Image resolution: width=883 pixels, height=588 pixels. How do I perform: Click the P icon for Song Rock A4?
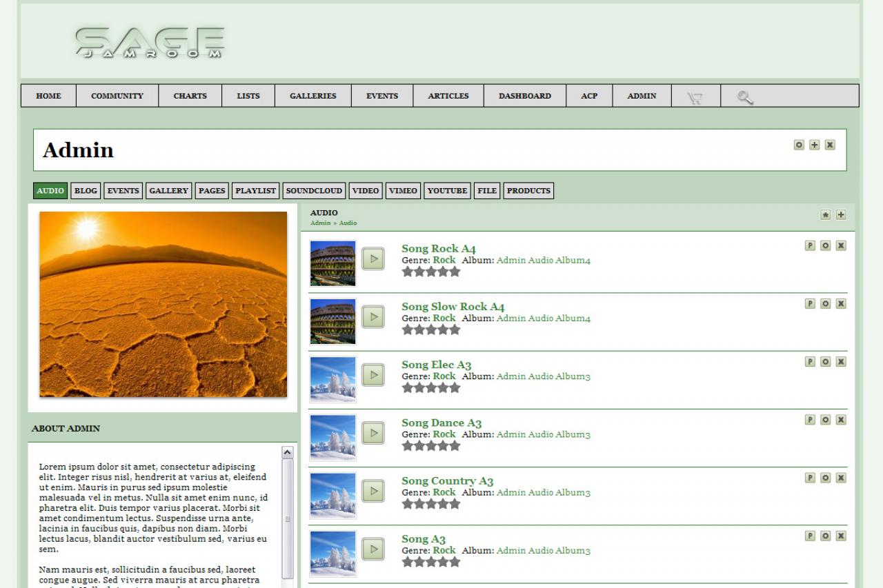pyautogui.click(x=810, y=245)
